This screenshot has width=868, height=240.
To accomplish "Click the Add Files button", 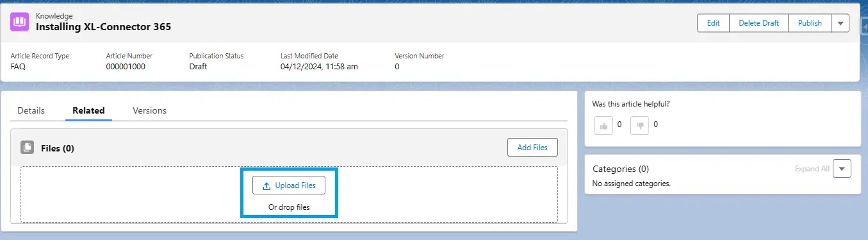I will pos(532,148).
